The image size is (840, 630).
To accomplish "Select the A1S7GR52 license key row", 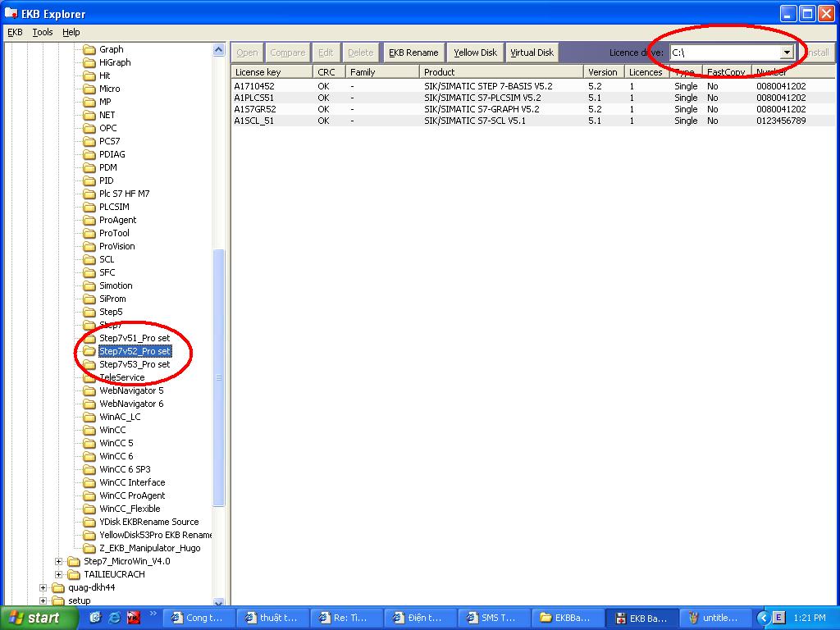I will point(533,109).
